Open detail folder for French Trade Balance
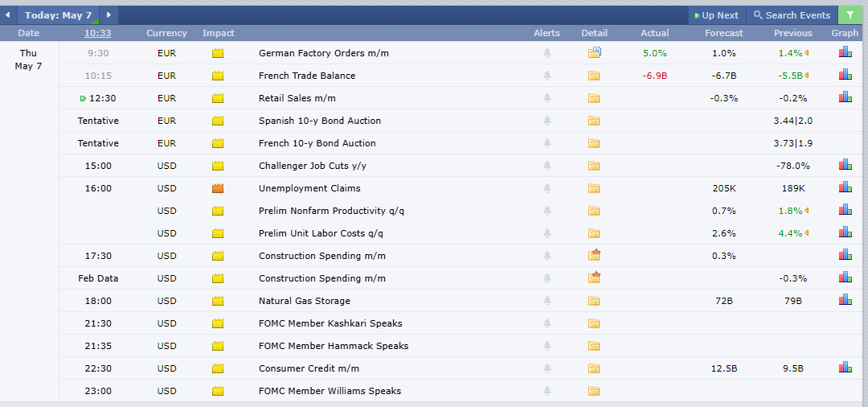Screen dimensions: 868x407 click(x=594, y=76)
